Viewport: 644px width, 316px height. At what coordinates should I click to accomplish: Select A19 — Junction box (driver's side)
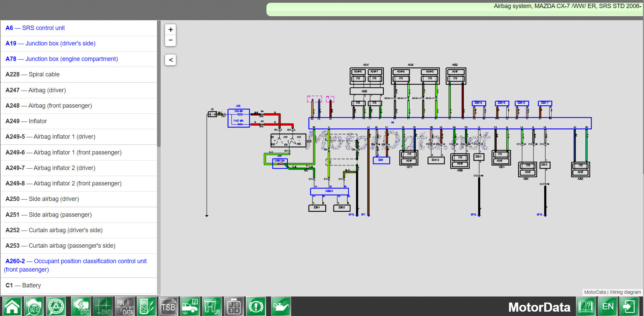79,43
